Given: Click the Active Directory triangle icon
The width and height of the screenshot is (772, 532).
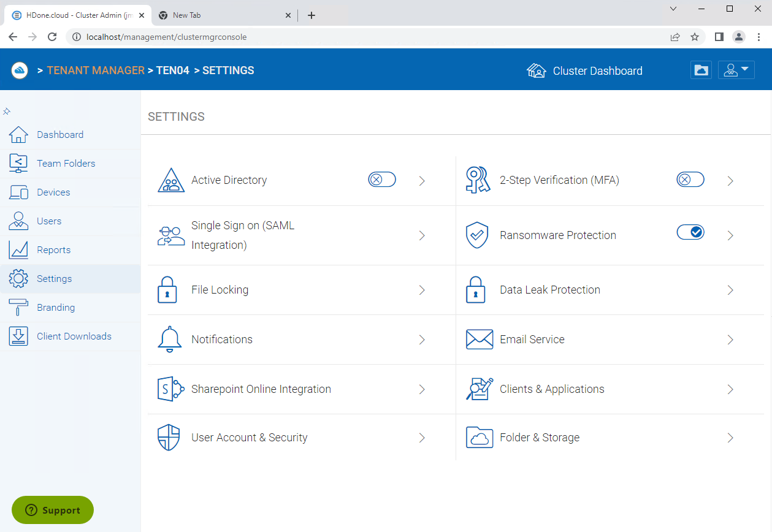Looking at the screenshot, I should tap(171, 181).
